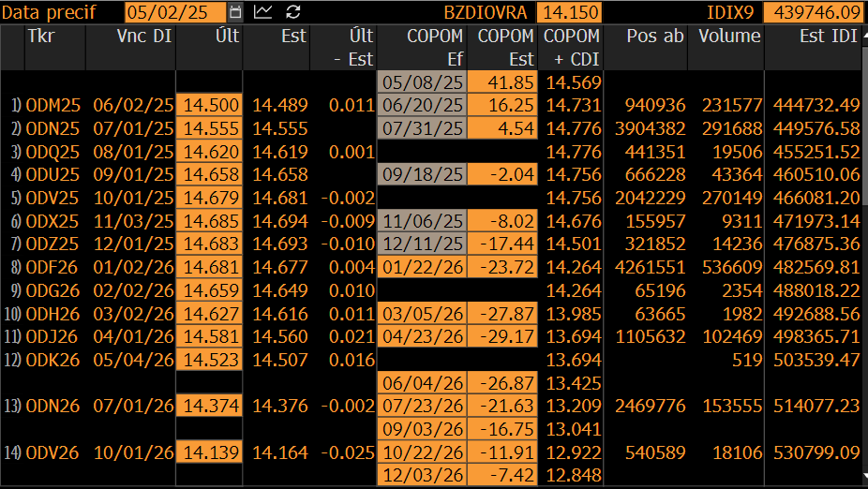
Task: Edit ODJ26 Últ value 14.581
Action: point(209,336)
